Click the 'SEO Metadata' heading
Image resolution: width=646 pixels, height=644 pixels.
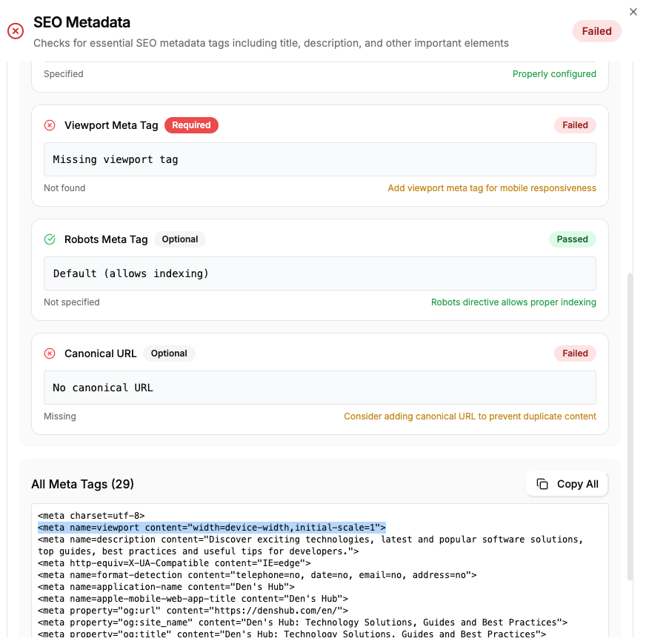point(81,22)
